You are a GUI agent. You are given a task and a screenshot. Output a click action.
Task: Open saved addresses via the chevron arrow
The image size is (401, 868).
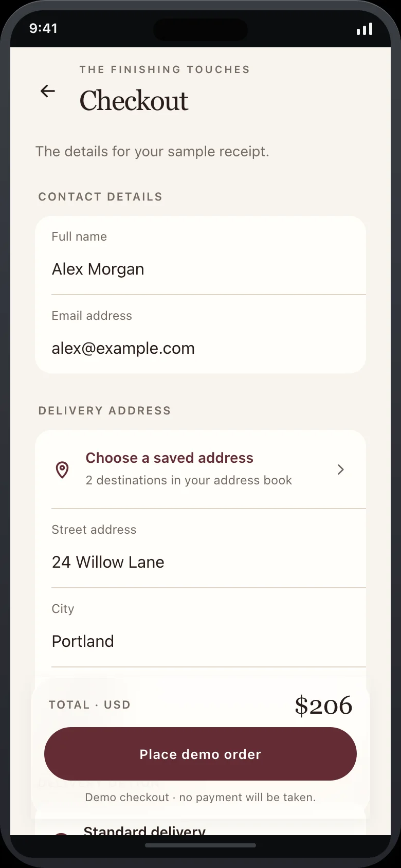tap(340, 469)
